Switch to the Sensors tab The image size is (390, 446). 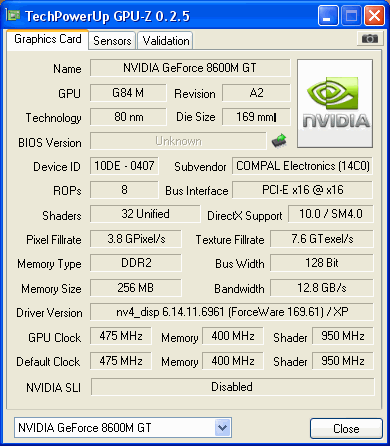(112, 41)
